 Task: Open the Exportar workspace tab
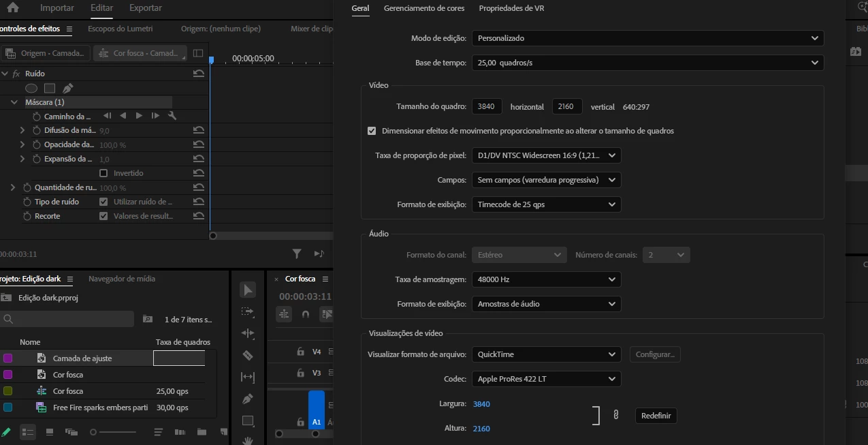[145, 8]
